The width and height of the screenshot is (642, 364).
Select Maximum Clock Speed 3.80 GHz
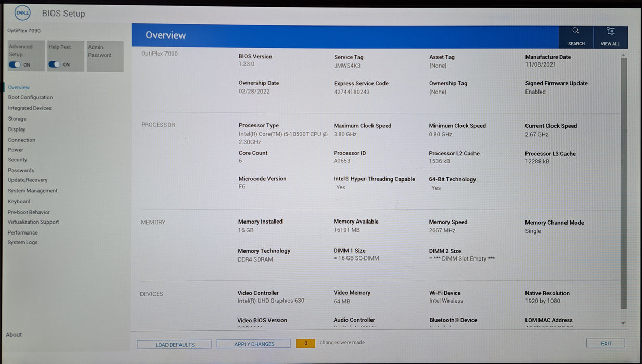pos(345,134)
